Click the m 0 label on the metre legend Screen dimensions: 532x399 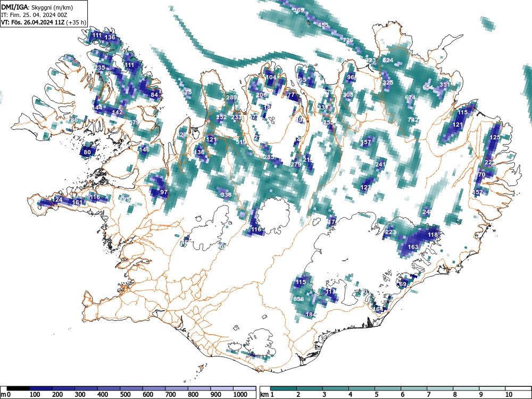[x=6, y=395]
